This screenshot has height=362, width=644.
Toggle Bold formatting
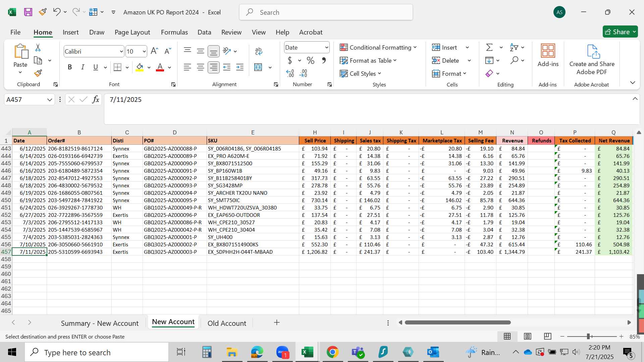coord(70,67)
